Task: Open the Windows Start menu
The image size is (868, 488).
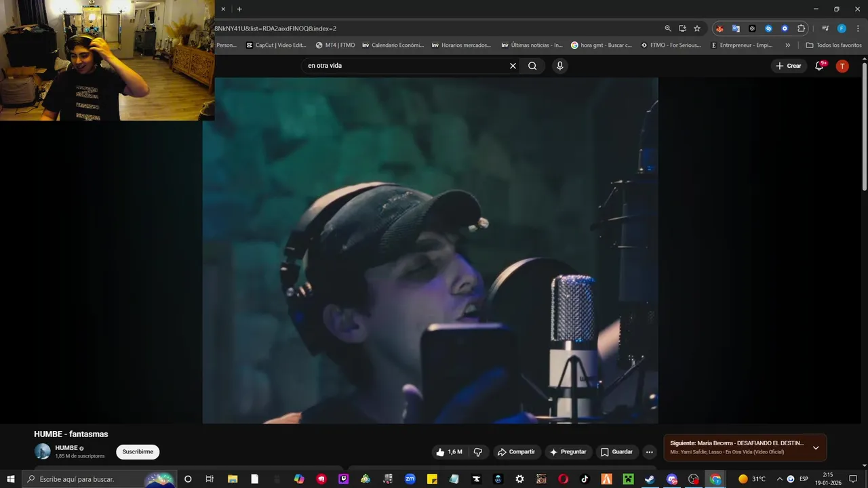Action: coord(11,479)
